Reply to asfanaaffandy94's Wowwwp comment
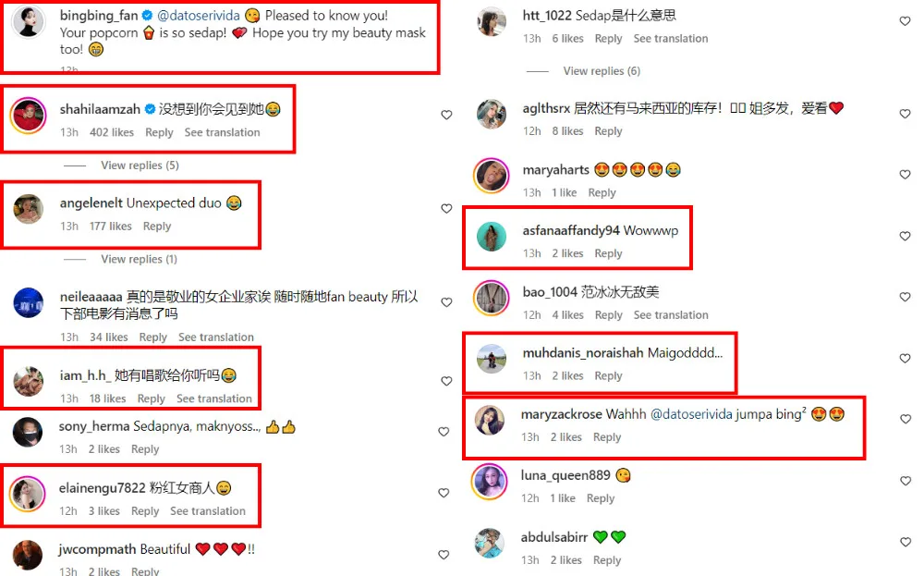The height and width of the screenshot is (576, 924). pos(608,253)
